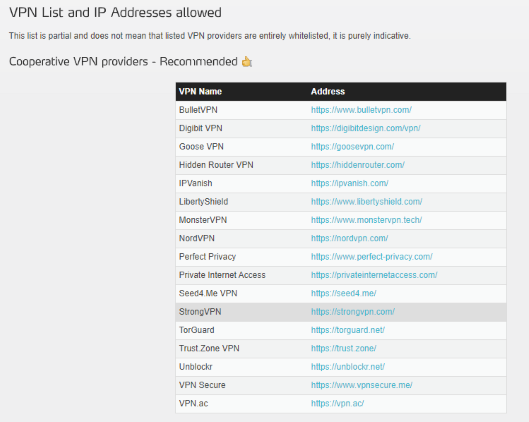Click the thumbs-up emoji beside Recommended
Screen dimensions: 529x422
[247, 62]
